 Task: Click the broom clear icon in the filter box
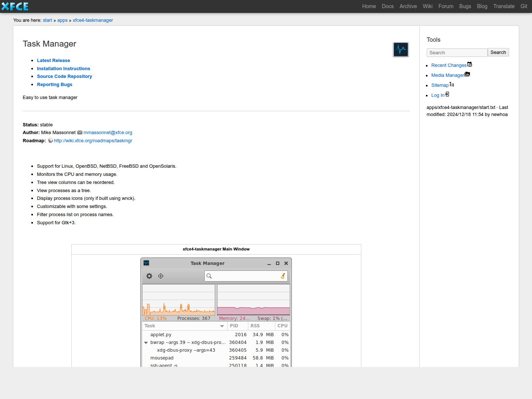pos(283,276)
